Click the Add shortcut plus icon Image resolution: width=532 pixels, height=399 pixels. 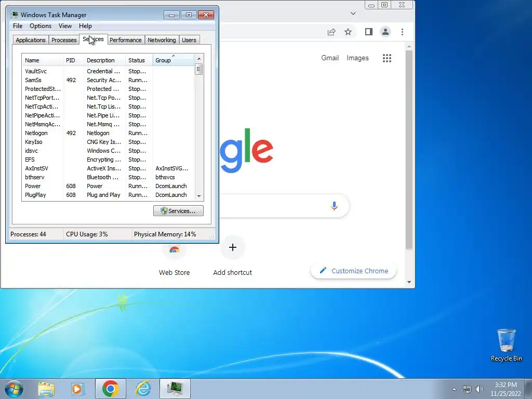coord(233,247)
